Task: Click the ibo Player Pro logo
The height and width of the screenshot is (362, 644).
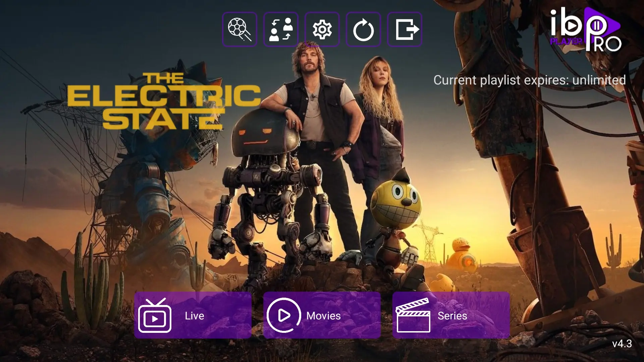Action: point(586,29)
